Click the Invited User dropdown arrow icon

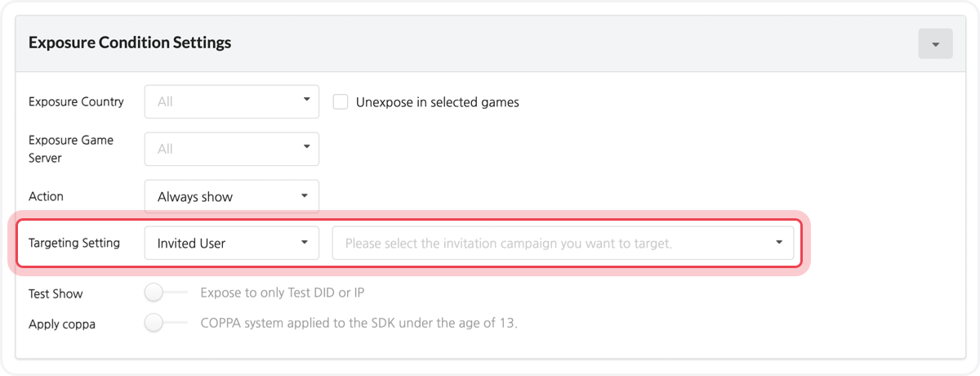(305, 242)
